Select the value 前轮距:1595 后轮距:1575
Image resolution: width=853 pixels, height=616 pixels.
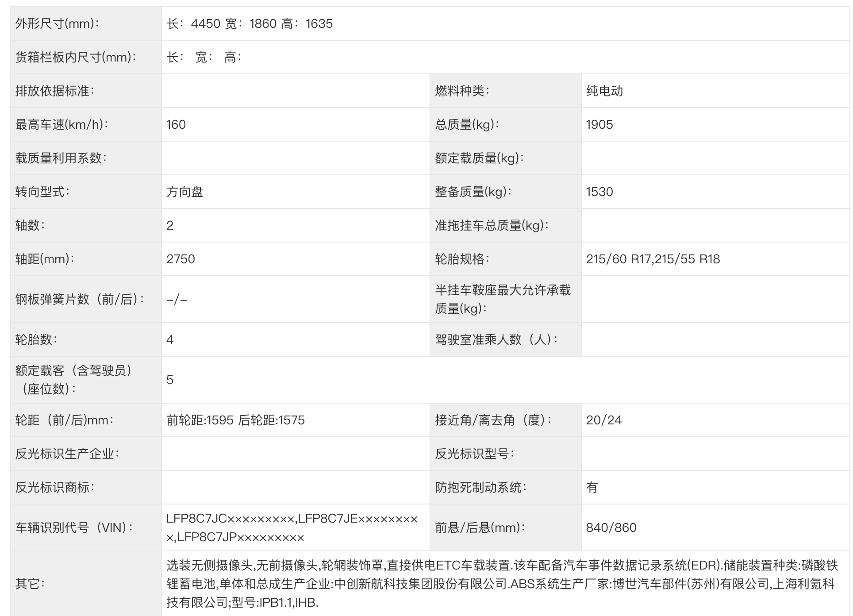coord(236,420)
